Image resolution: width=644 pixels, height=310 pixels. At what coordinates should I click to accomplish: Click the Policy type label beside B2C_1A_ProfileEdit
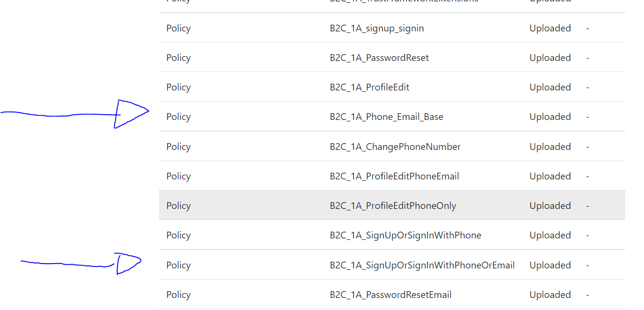[178, 87]
